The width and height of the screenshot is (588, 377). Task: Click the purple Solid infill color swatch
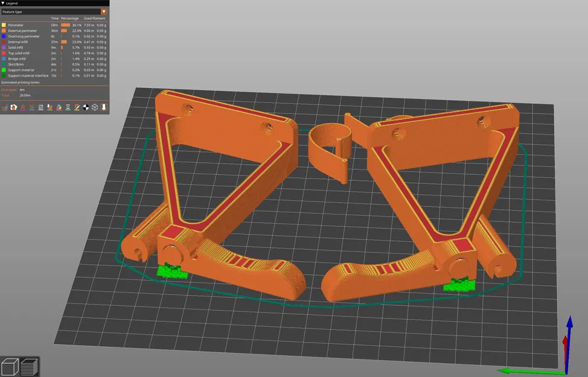(4, 48)
